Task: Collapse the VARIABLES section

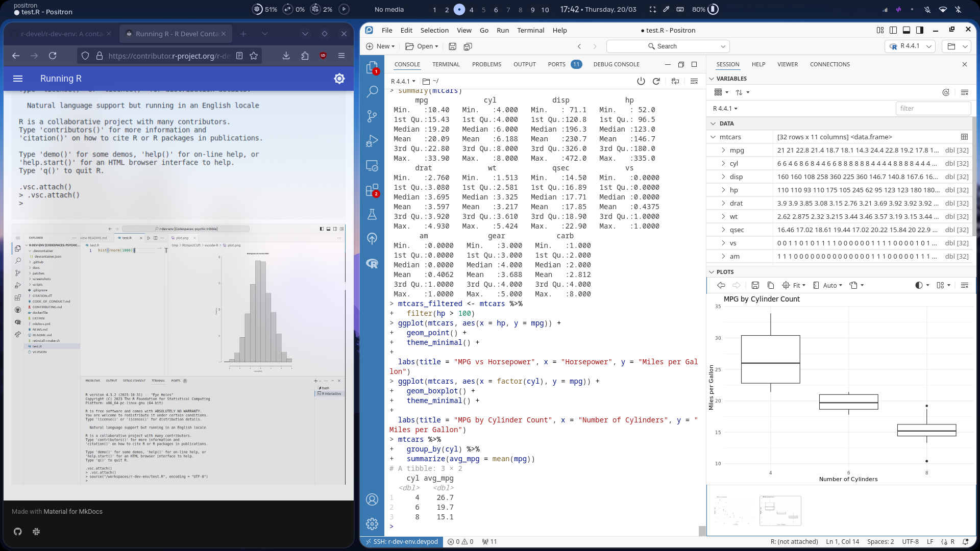Action: pos(712,79)
